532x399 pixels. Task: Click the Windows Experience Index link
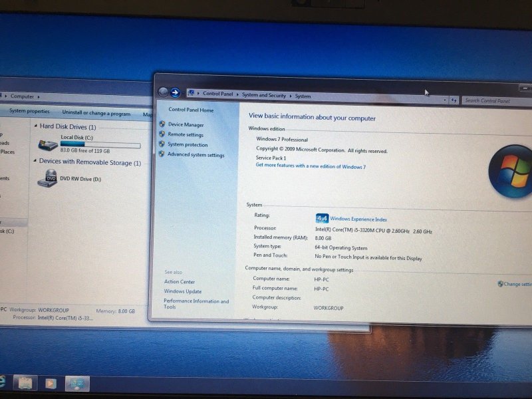click(358, 219)
